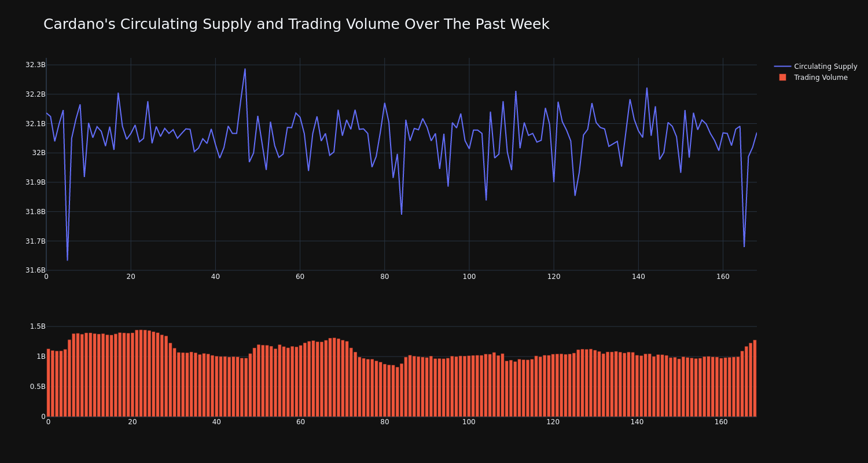868x463 pixels.
Task: Toggle the Circulating Supply legend entry
Action: coord(815,67)
